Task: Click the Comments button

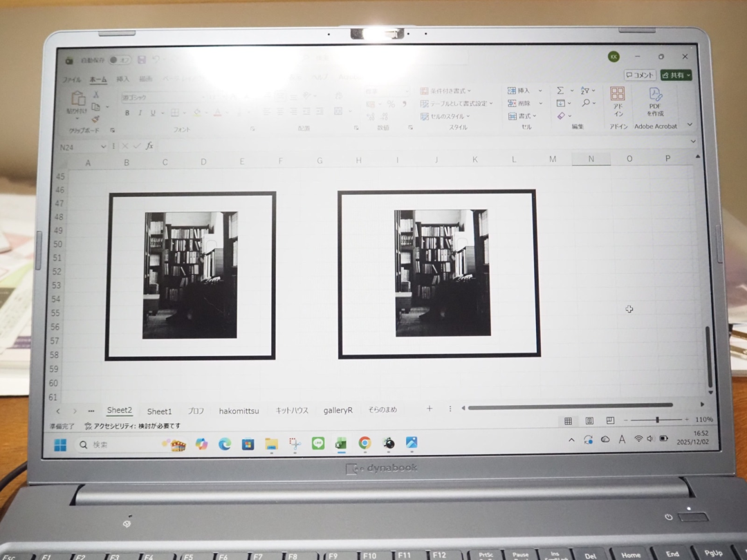Action: [639, 75]
